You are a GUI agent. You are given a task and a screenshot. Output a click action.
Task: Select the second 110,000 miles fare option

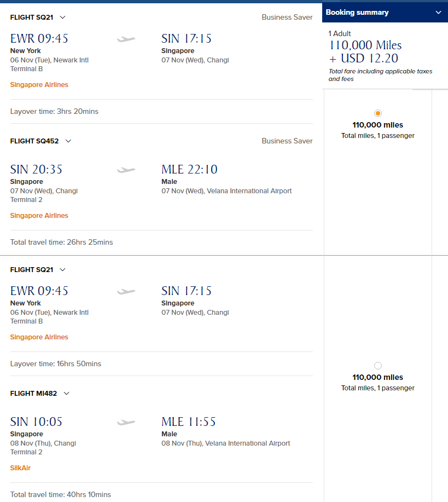[x=378, y=366]
